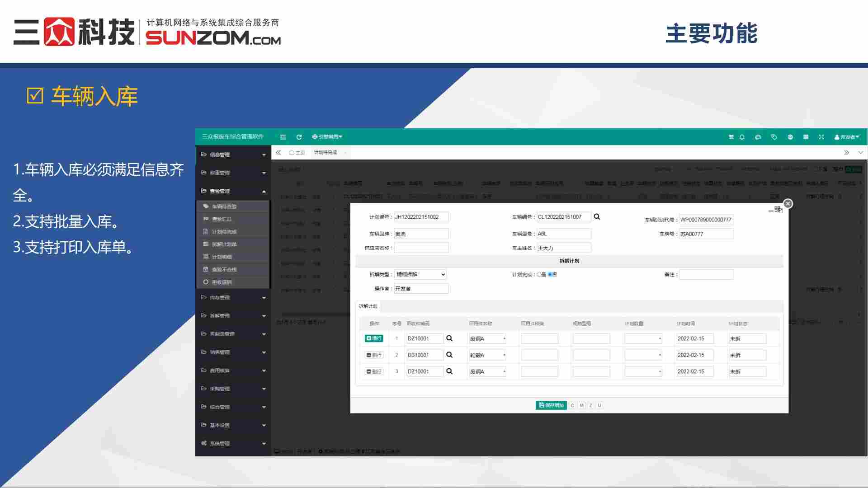
Task: Switch to the 主页 tab
Action: [x=297, y=153]
